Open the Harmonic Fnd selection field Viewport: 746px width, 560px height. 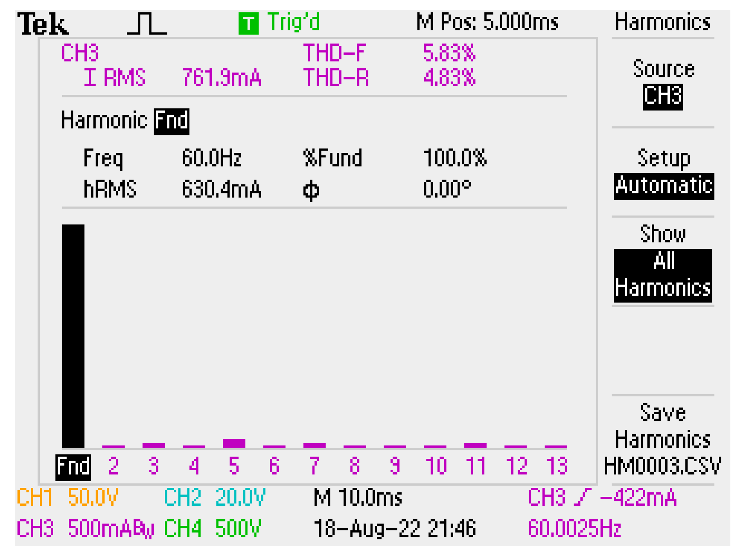(172, 121)
